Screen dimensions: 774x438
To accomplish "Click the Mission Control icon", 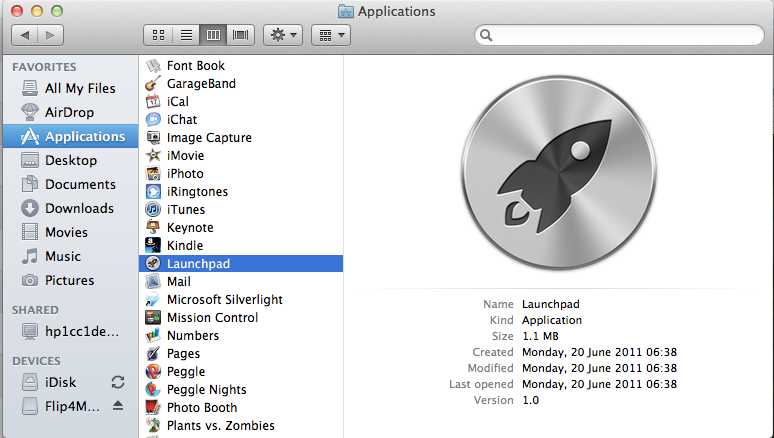I will click(154, 318).
